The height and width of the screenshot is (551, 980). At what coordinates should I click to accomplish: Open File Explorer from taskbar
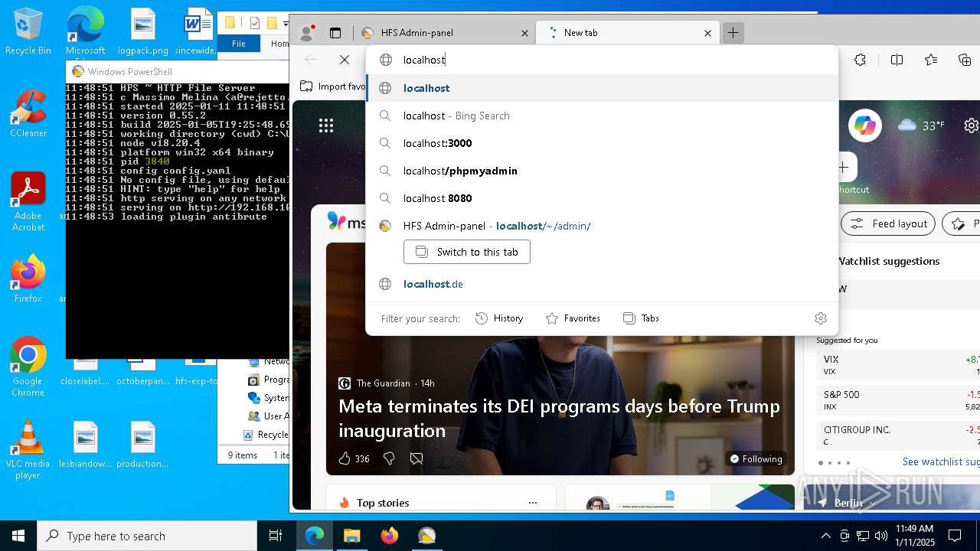pos(351,536)
